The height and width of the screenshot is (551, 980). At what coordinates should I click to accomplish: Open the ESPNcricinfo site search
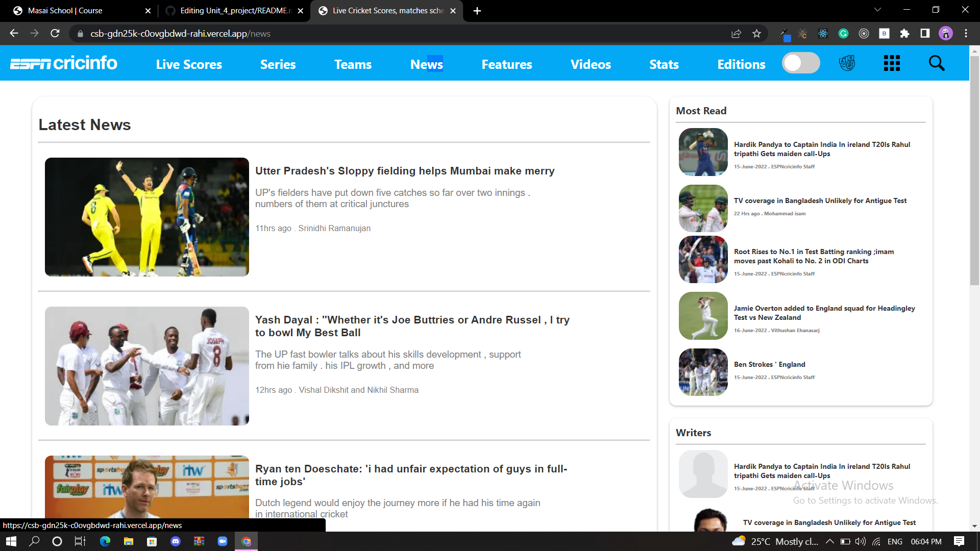[x=936, y=63]
